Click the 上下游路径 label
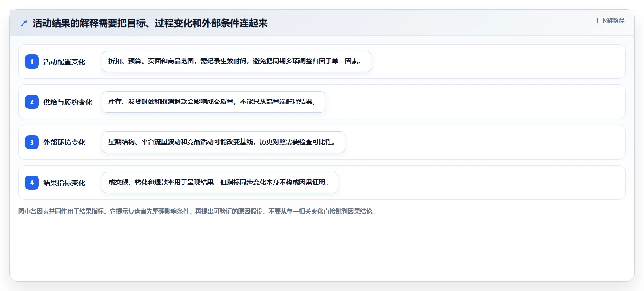This screenshot has height=291, width=644. (x=609, y=21)
